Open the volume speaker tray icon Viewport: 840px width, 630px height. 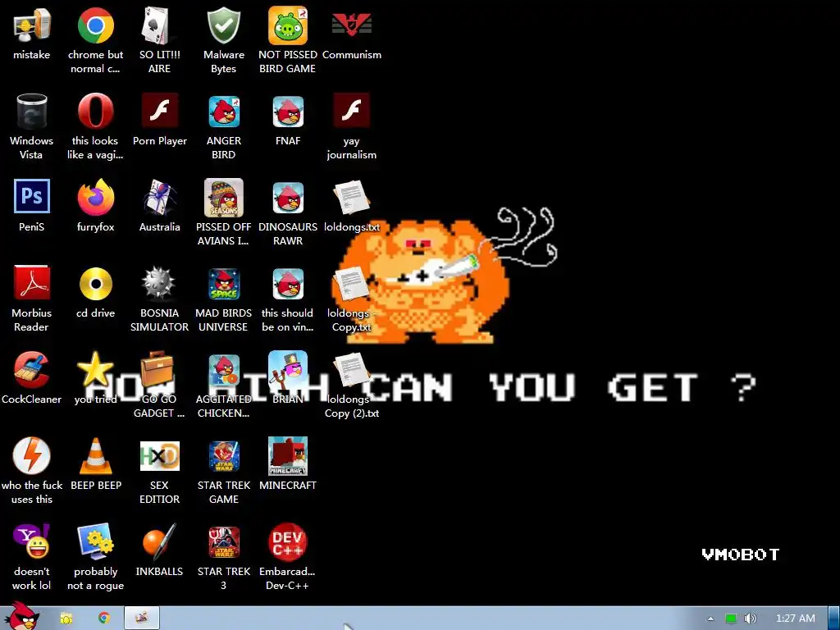tap(750, 619)
